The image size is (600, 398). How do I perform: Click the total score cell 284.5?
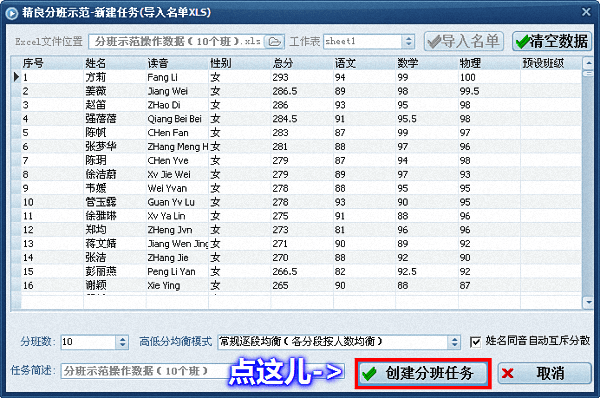point(302,119)
